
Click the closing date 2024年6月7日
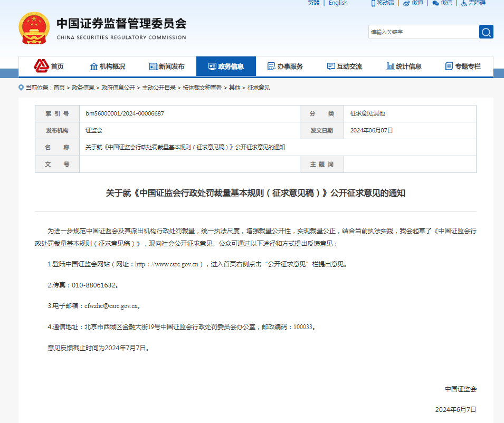click(455, 409)
